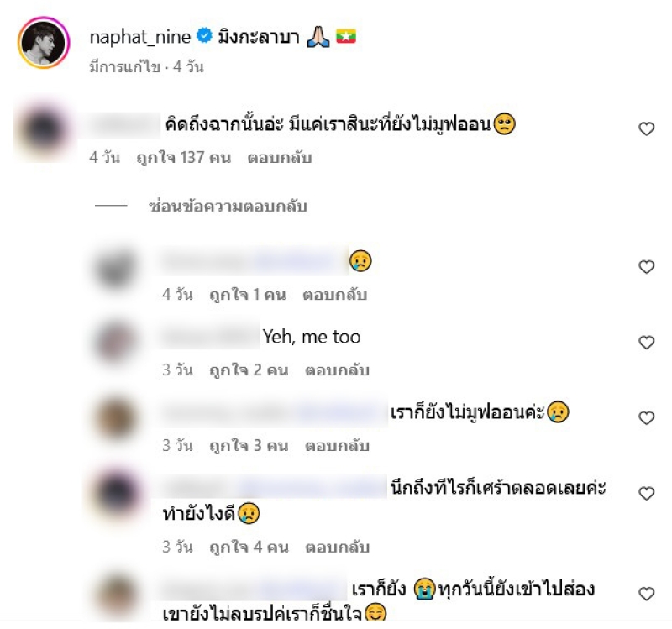Reply to the comment with 137 likes
The width and height of the screenshot is (672, 629).
(280, 158)
